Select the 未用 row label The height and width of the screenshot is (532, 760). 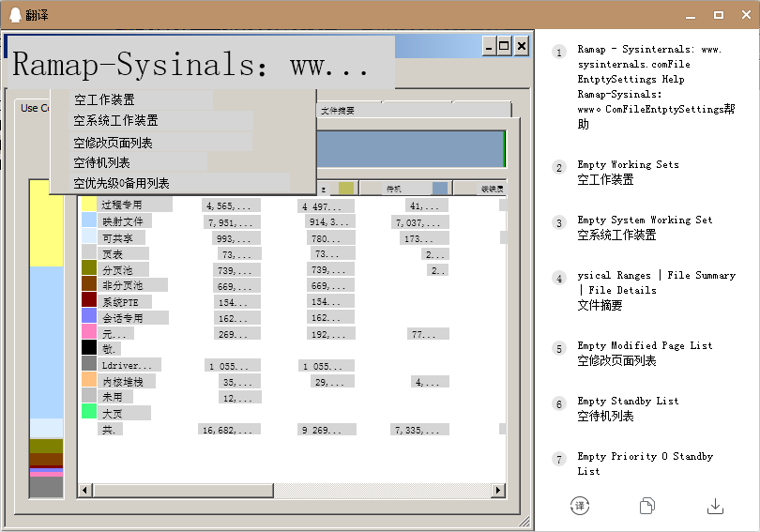click(x=114, y=397)
